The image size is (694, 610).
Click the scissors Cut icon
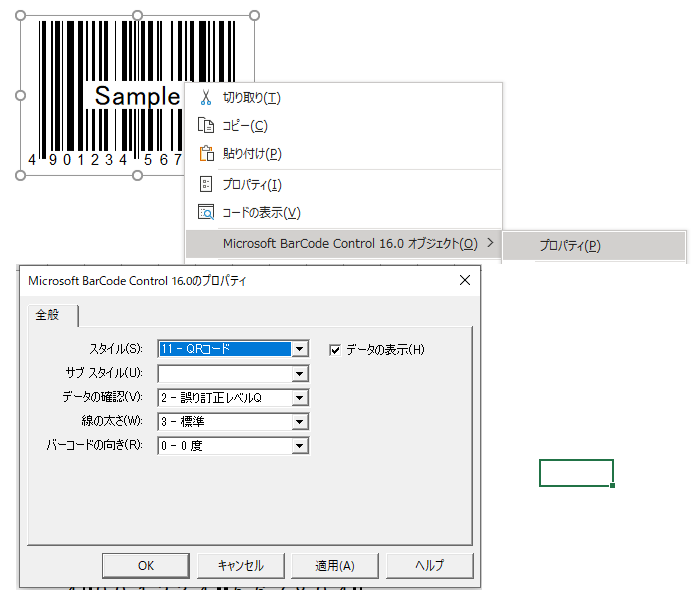(x=206, y=97)
